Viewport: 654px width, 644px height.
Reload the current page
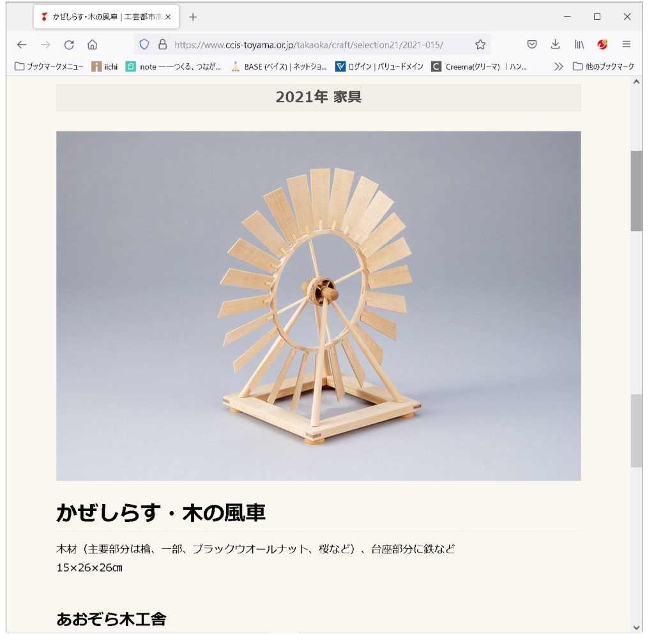pos(69,45)
